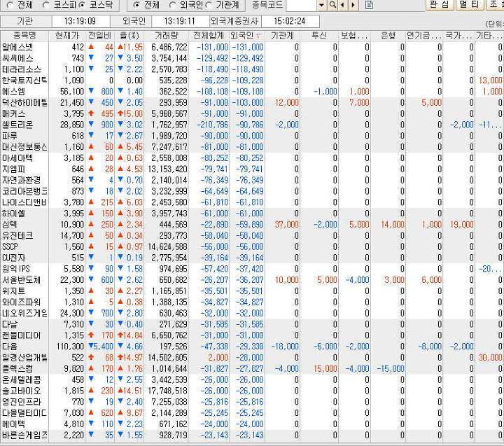Click the 멀티 button

click(x=469, y=4)
